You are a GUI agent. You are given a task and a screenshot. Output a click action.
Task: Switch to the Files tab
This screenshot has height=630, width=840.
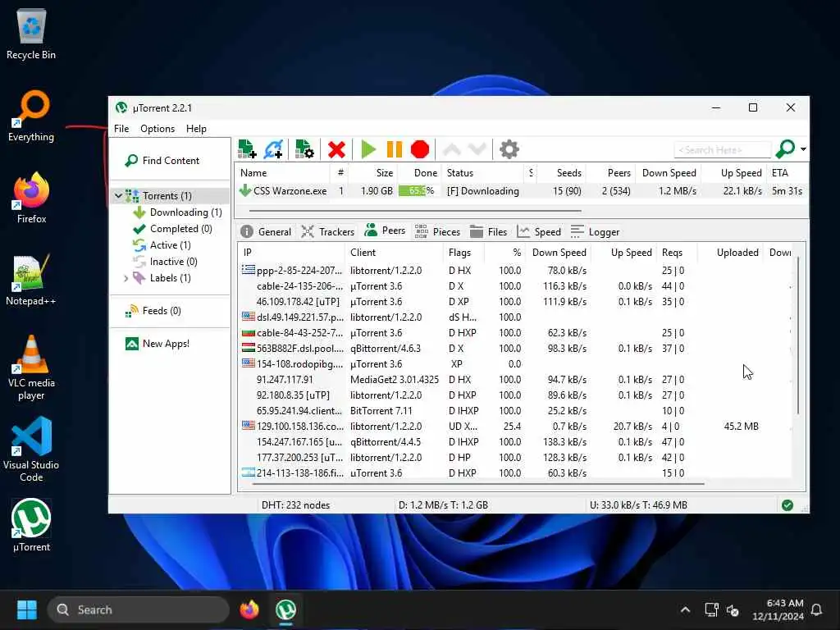[x=488, y=231]
